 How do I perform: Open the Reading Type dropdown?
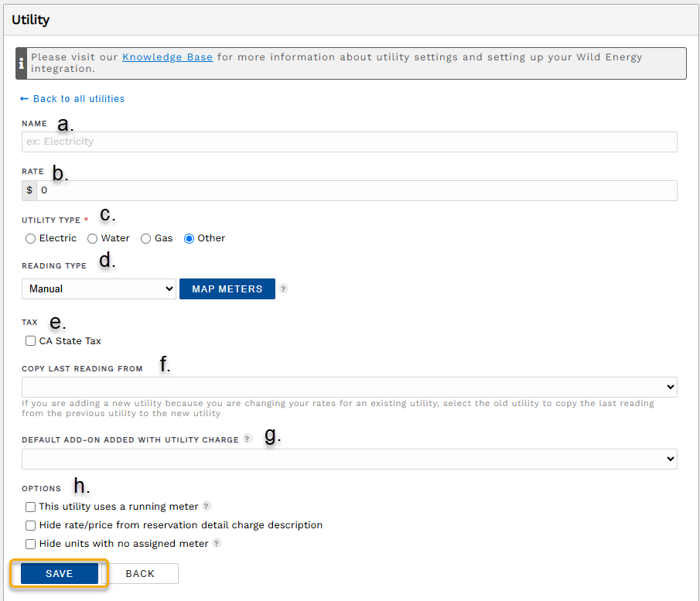click(x=98, y=289)
